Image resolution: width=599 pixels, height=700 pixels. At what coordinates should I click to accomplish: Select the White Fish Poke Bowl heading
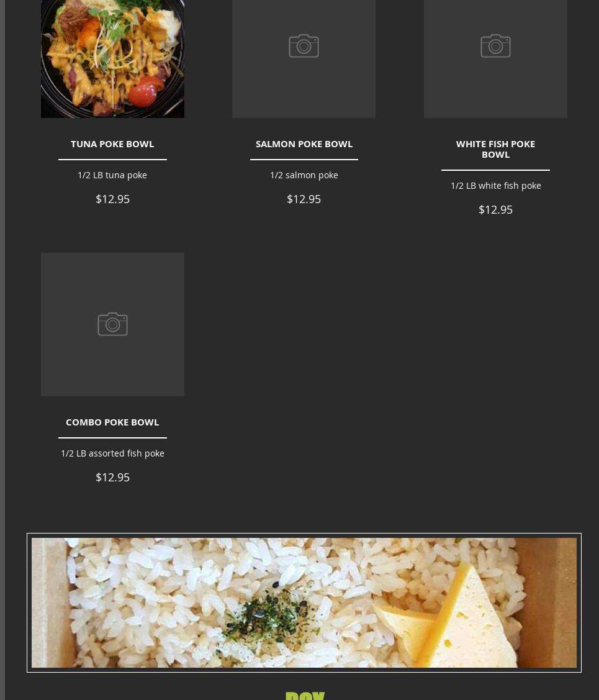[x=495, y=149]
